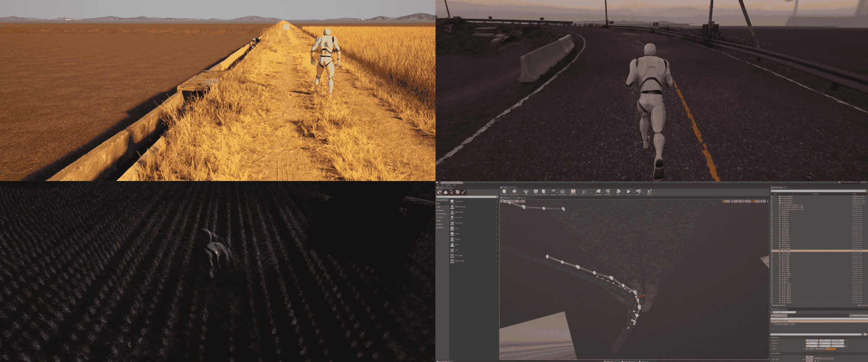Maximize the viewport with the corner icon
Screen dimensions: 868x362
pos(768,201)
